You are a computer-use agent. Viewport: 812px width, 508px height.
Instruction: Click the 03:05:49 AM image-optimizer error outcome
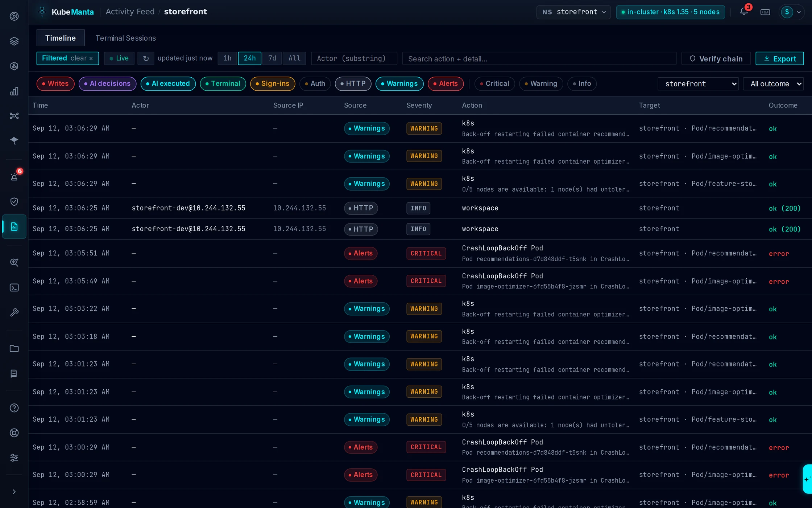779,282
